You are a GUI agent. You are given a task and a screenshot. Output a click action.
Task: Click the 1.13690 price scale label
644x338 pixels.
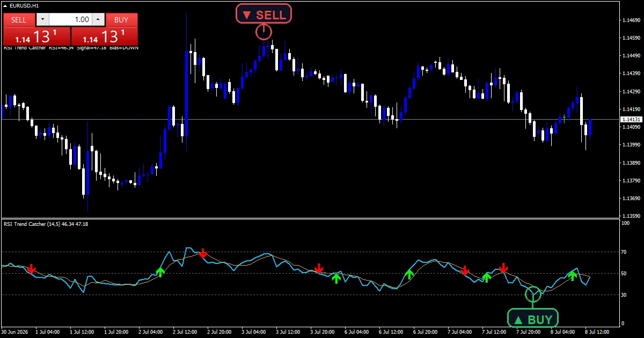[631, 199]
